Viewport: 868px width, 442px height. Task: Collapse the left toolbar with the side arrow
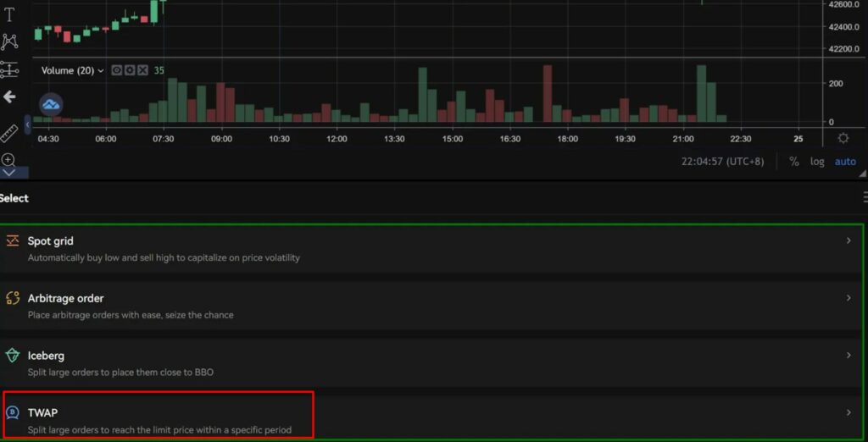coord(28,124)
